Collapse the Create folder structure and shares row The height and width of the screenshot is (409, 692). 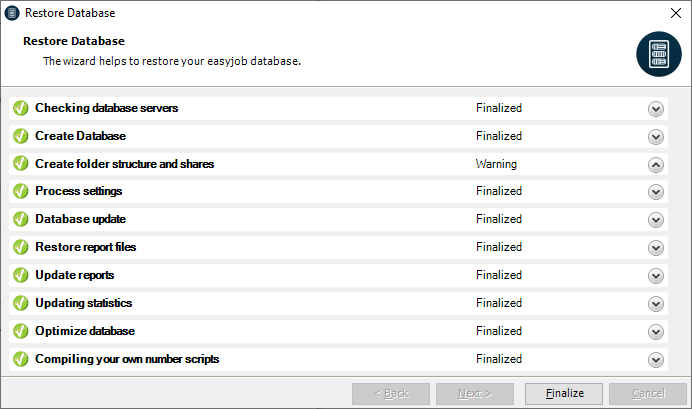click(656, 165)
